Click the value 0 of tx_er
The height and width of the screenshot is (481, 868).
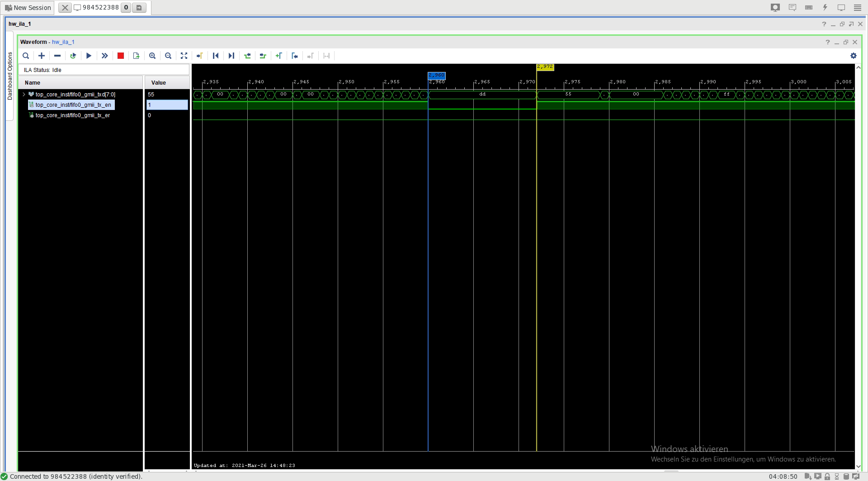pyautogui.click(x=150, y=115)
